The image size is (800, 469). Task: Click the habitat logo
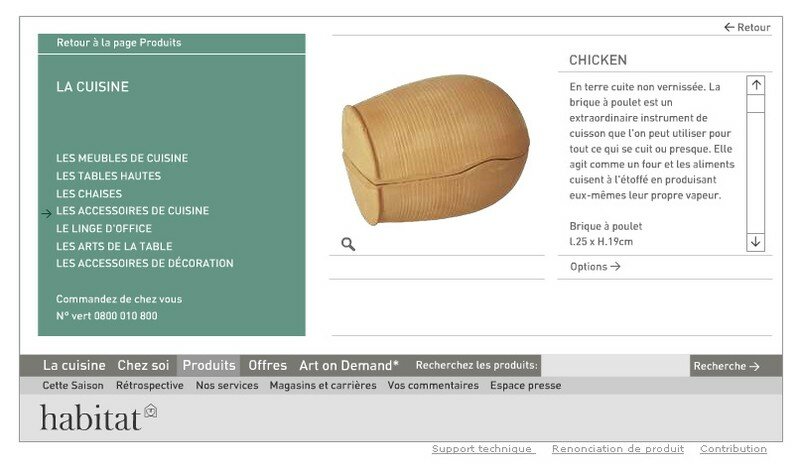(98, 417)
